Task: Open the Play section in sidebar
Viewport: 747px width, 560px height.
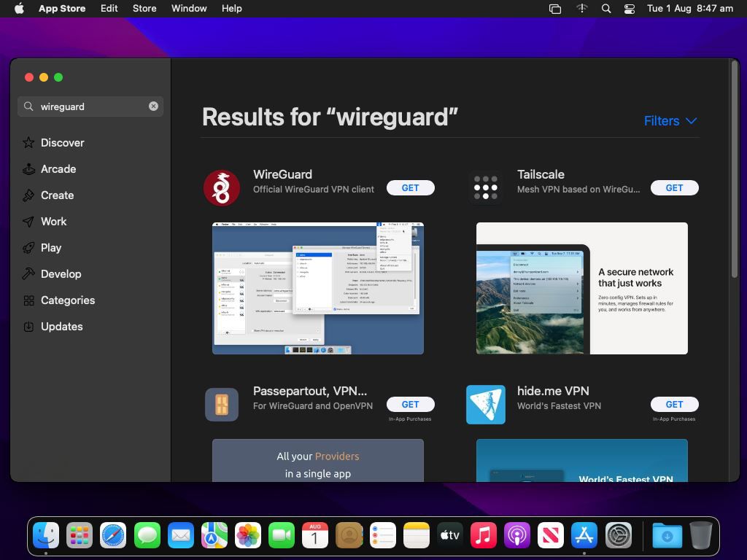Action: tap(51, 247)
